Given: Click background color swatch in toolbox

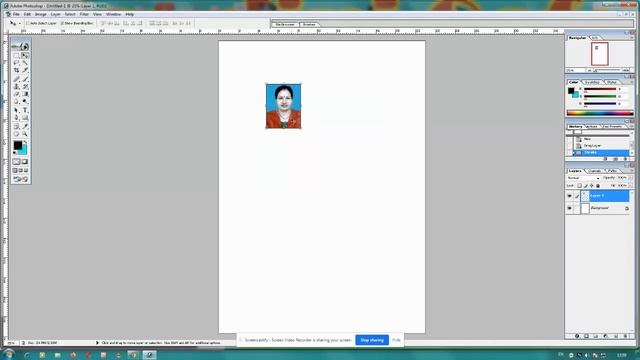Looking at the screenshot, I should coord(23,150).
